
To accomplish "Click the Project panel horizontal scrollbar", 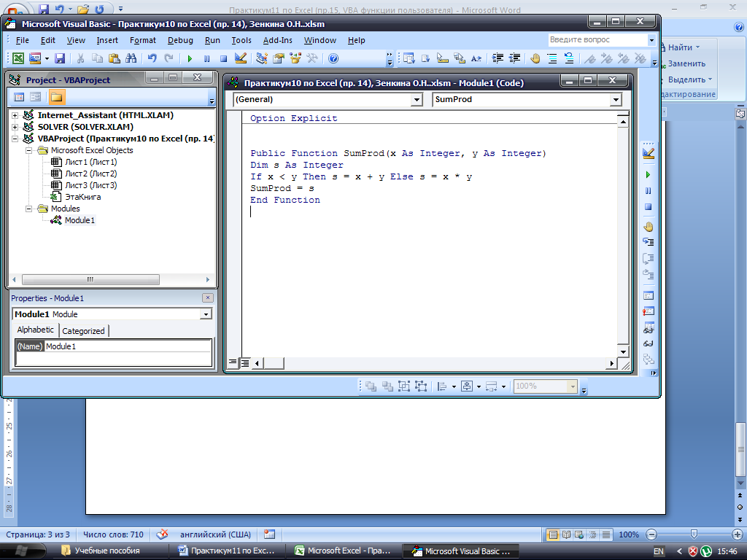I will (90, 279).
